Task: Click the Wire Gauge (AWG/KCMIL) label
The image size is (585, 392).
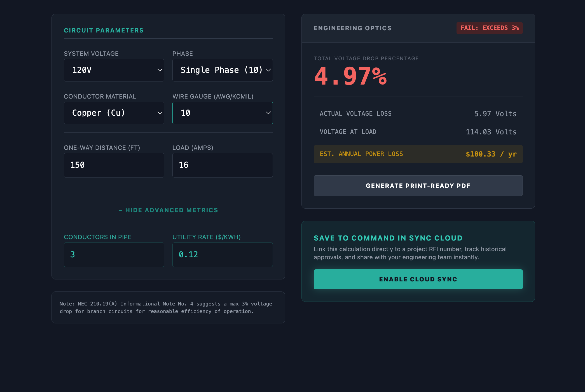Action: pos(213,96)
